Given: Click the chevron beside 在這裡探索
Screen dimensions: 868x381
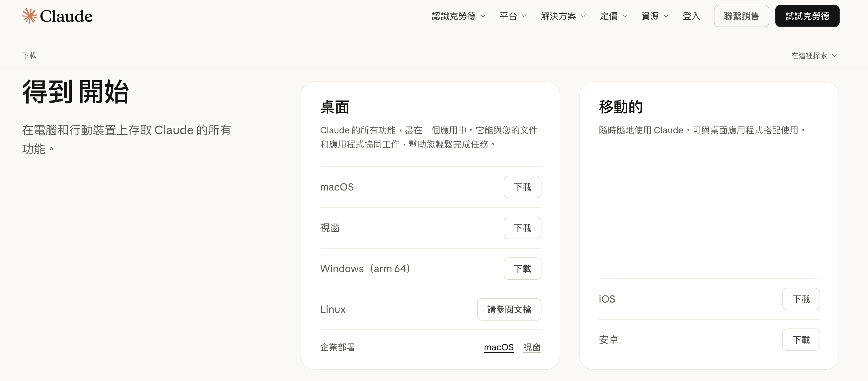Looking at the screenshot, I should (x=834, y=55).
